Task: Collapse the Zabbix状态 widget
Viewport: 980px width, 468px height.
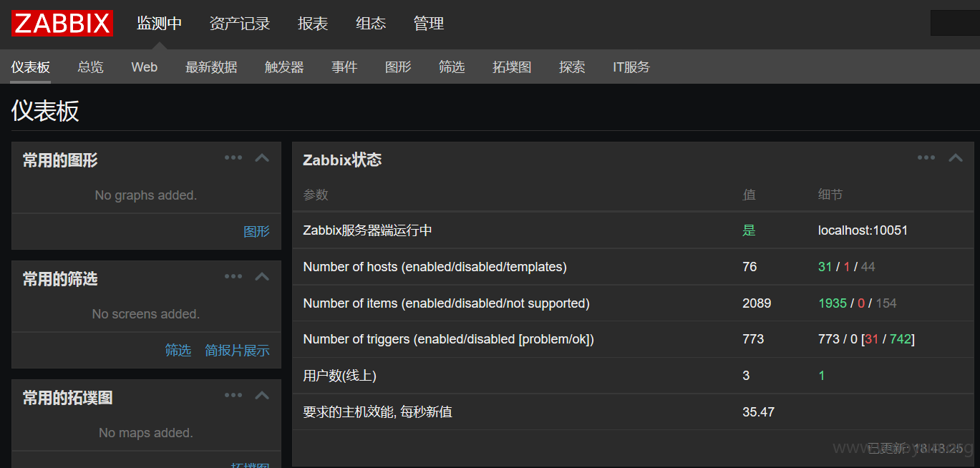Action: (x=956, y=157)
